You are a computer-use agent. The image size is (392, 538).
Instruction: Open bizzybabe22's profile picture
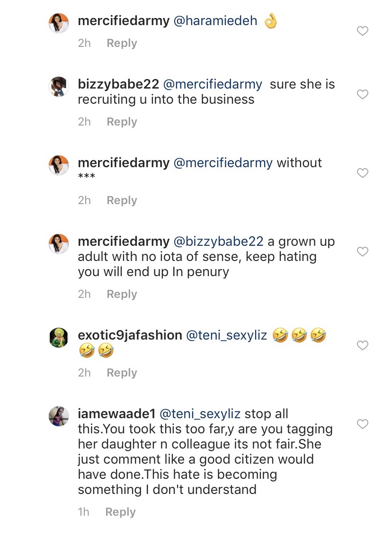tap(59, 87)
